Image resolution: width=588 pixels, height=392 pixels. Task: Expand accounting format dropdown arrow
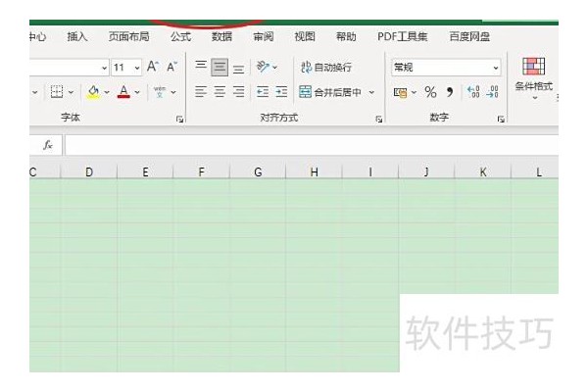click(x=415, y=92)
